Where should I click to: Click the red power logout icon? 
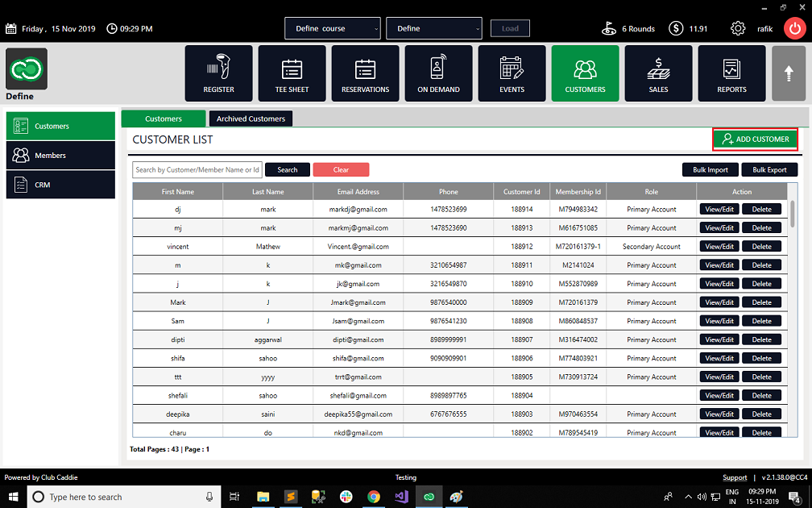click(794, 28)
